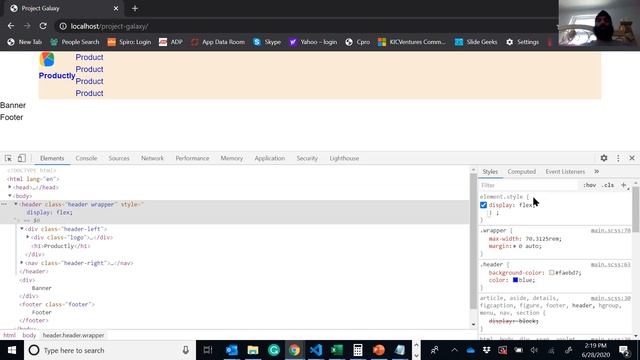
Task: Open the Event Listeners tab
Action: [x=565, y=171]
